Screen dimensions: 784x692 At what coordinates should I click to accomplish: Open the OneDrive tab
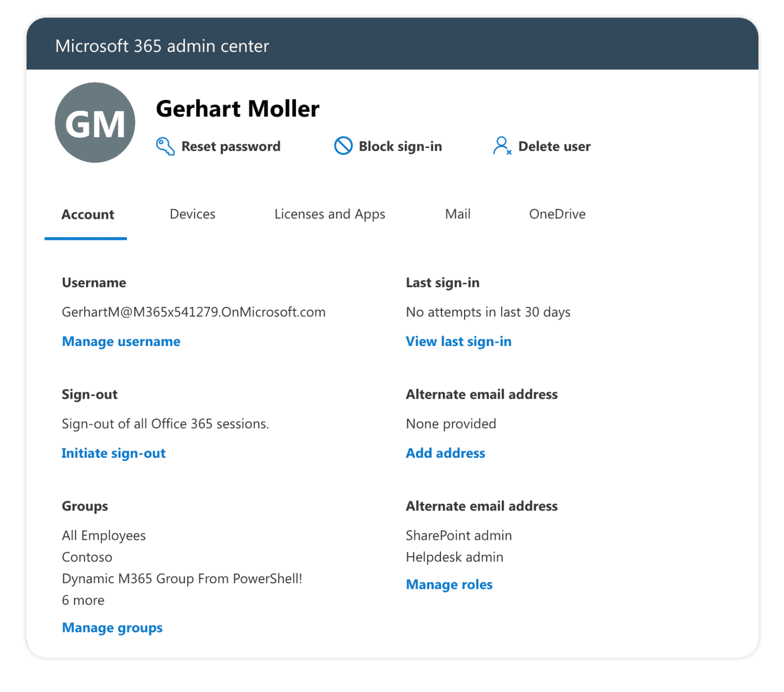pyautogui.click(x=557, y=214)
